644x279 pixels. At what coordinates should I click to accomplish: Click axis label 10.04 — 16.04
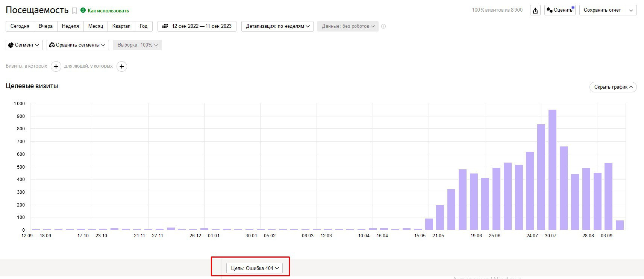tap(373, 236)
